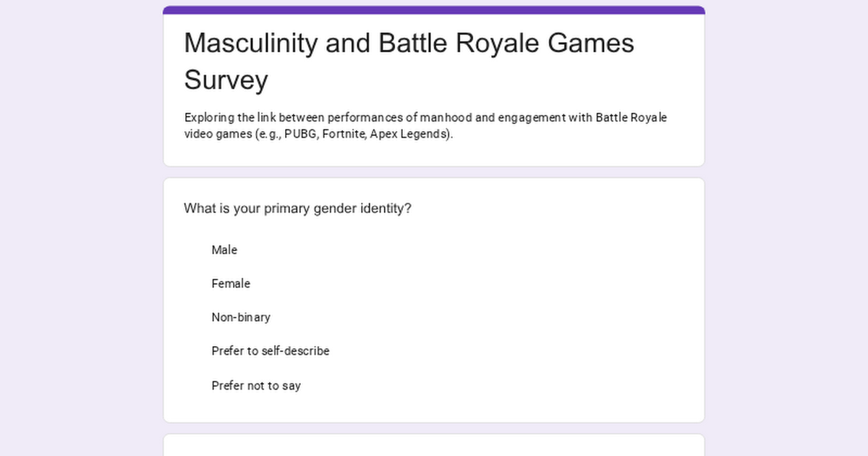
Task: Select the Male option
Action: [x=224, y=250]
